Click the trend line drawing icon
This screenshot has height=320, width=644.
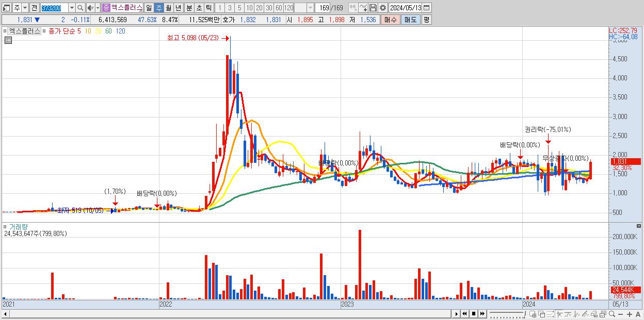click(585, 314)
